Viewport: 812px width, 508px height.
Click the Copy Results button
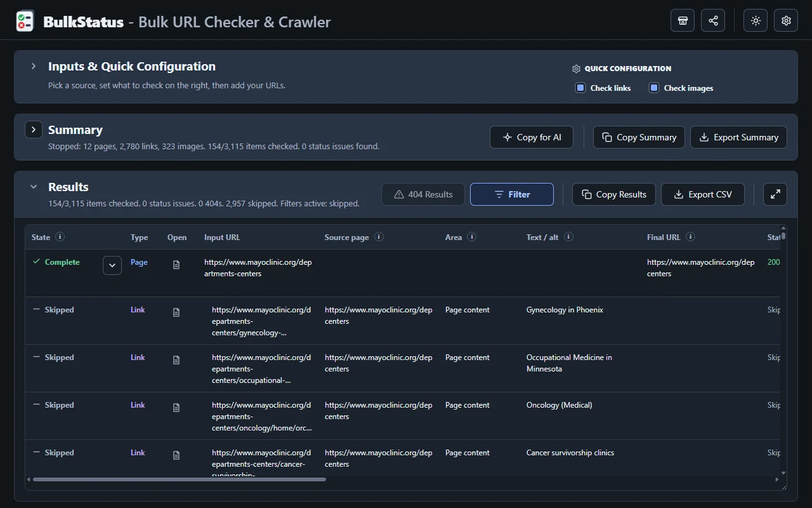[x=614, y=194]
